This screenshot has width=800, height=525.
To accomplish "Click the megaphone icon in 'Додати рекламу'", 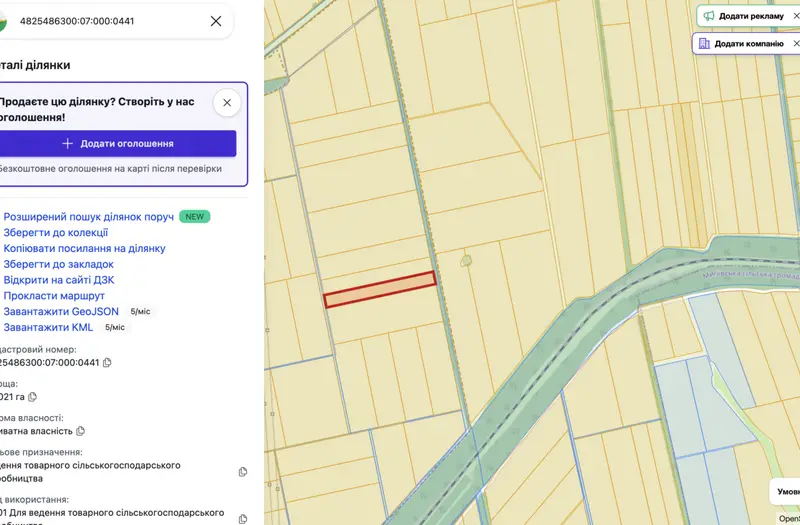I will coord(709,16).
